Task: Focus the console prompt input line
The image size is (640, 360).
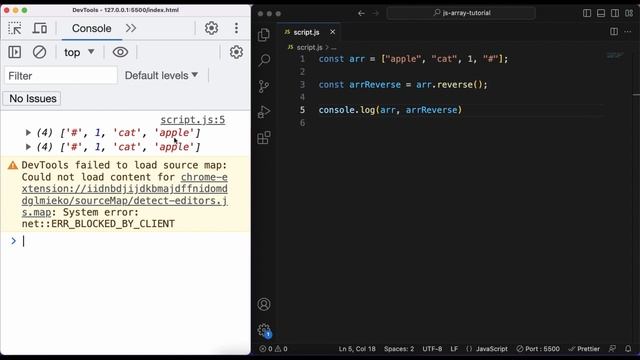Action: click(x=131, y=241)
